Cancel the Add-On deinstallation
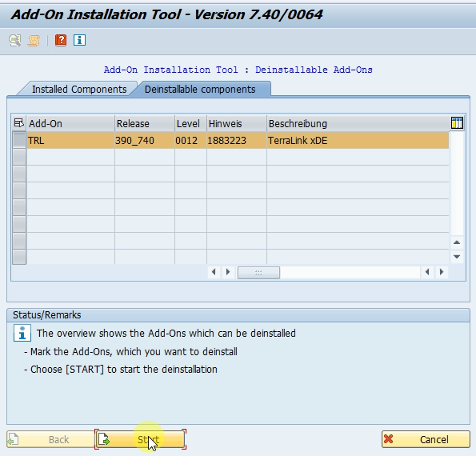The image size is (476, 456). [426, 439]
